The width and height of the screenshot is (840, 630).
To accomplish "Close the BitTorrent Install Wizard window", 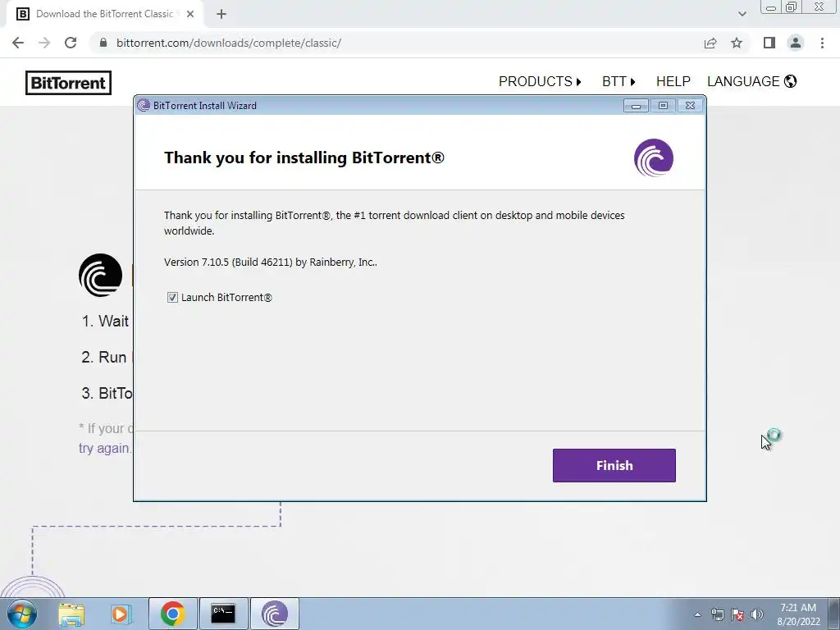I will pyautogui.click(x=690, y=106).
